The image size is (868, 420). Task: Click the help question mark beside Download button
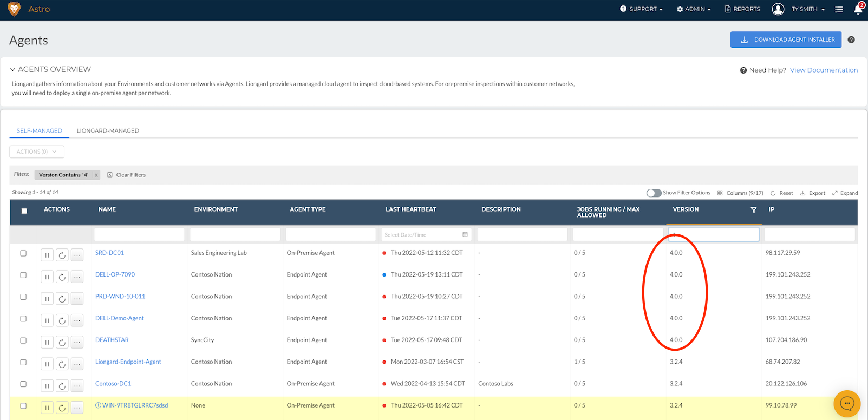point(851,40)
